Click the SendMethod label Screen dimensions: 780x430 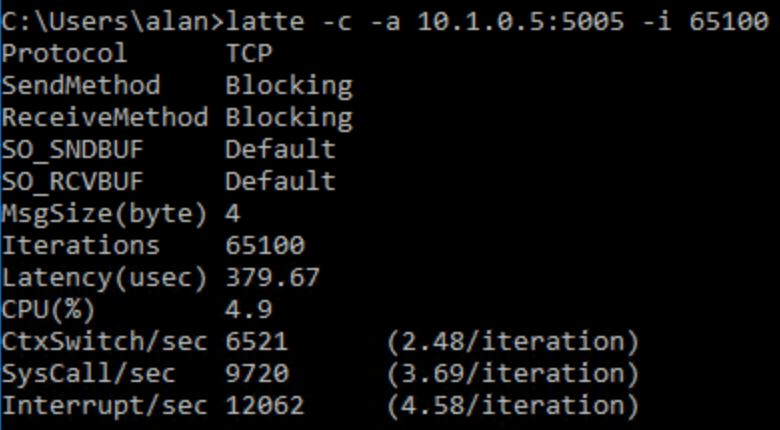pos(81,85)
